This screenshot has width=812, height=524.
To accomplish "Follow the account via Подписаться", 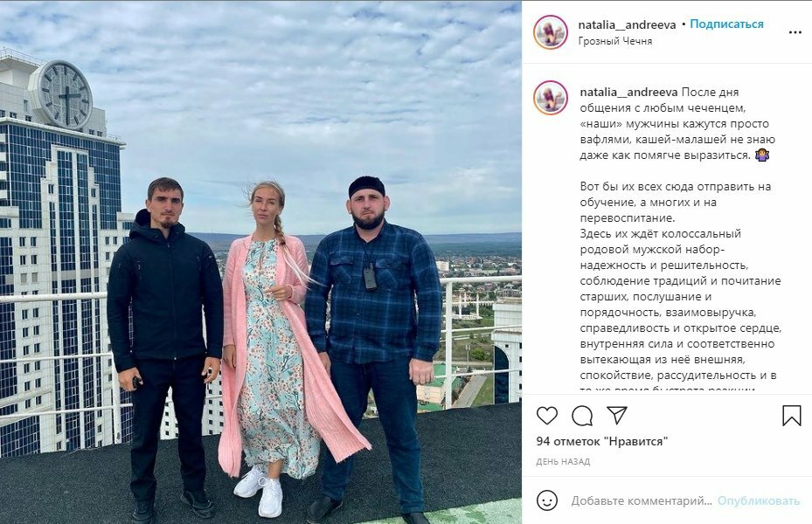I will (726, 24).
